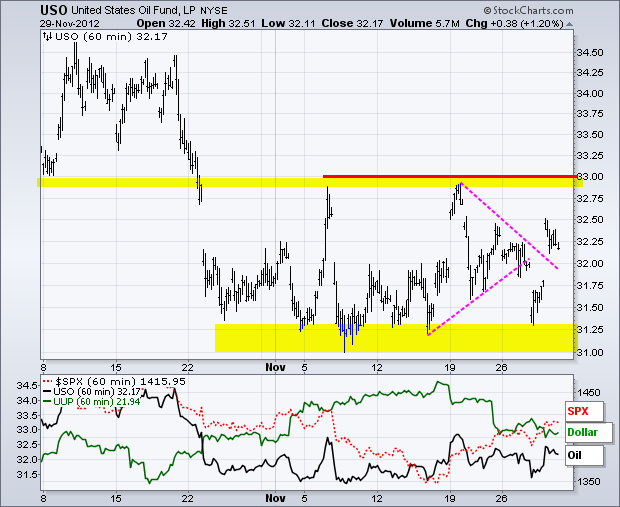Click the rising magenta dashed trendline
Screen dimensions: 620x507
pyautogui.click(x=478, y=297)
